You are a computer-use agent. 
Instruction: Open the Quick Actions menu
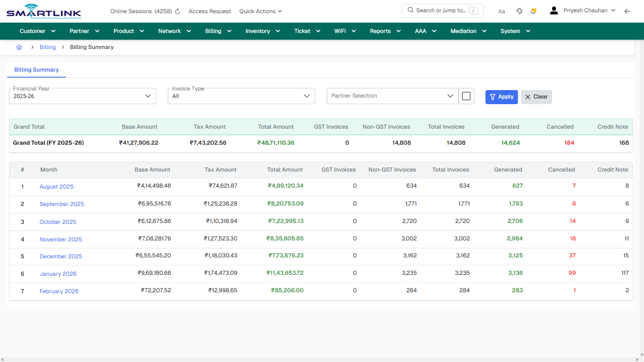click(260, 11)
